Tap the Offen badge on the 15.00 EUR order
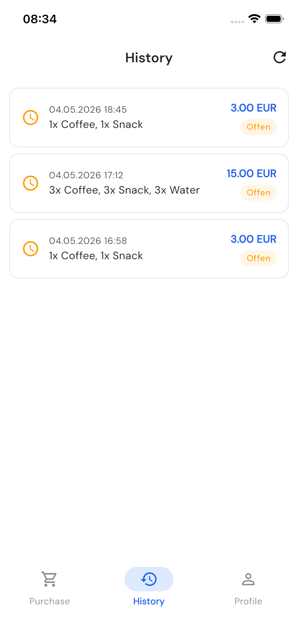The image size is (298, 644). pyautogui.click(x=259, y=193)
